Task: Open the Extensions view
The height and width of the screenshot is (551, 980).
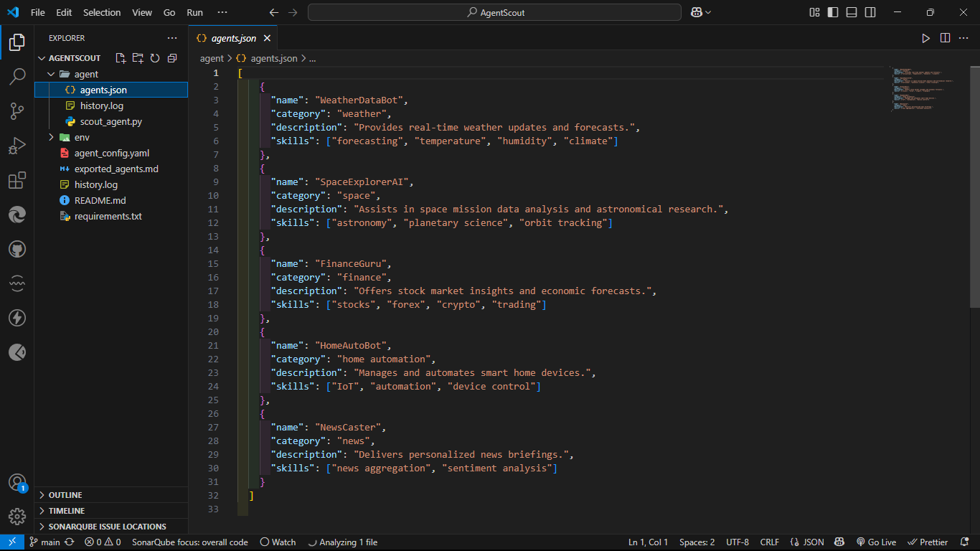Action: (17, 180)
